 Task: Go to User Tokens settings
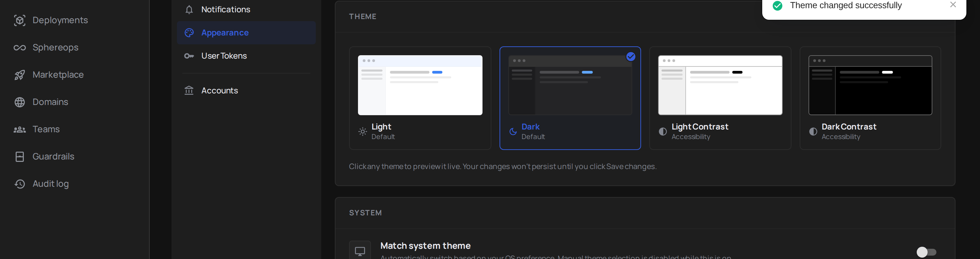[x=246, y=56]
